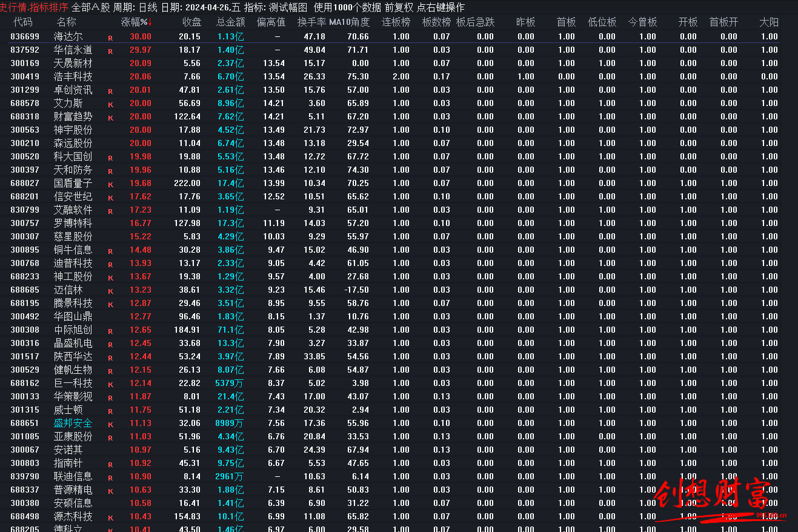The height and width of the screenshot is (532, 798).
Task: Sort the table by 换手率 column
Action: coord(311,22)
